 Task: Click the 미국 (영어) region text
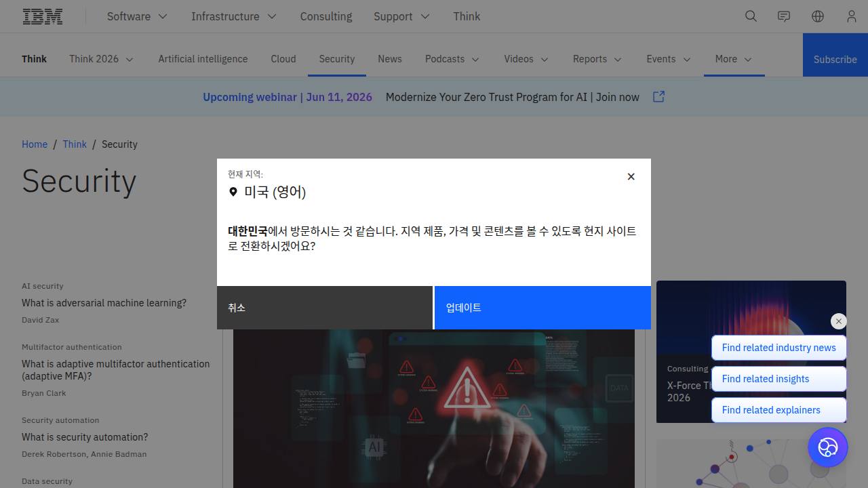point(275,192)
